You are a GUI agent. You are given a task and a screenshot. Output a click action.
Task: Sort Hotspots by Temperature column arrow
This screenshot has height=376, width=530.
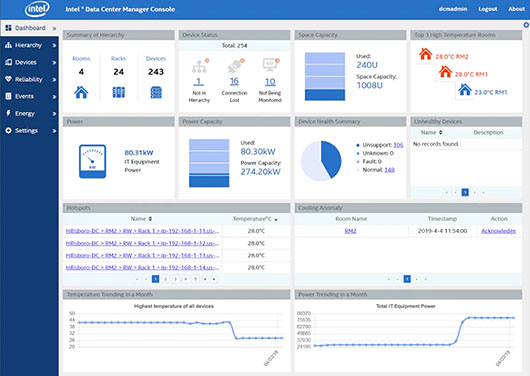point(276,220)
